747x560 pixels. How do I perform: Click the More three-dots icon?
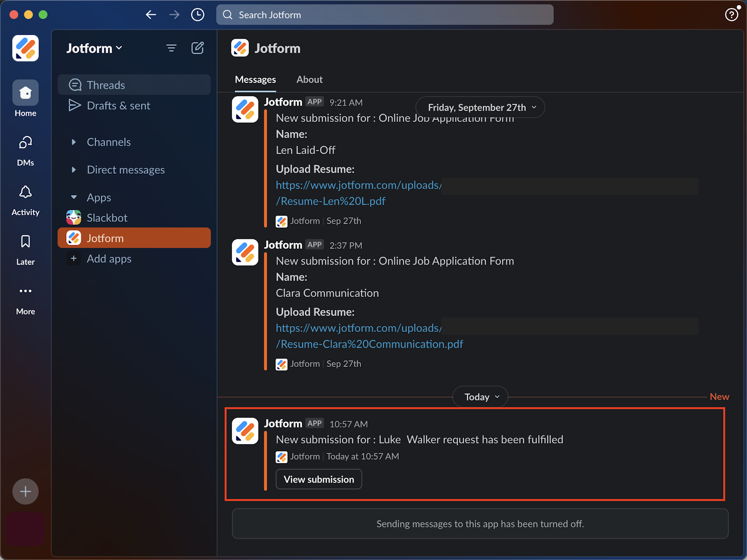(x=25, y=291)
